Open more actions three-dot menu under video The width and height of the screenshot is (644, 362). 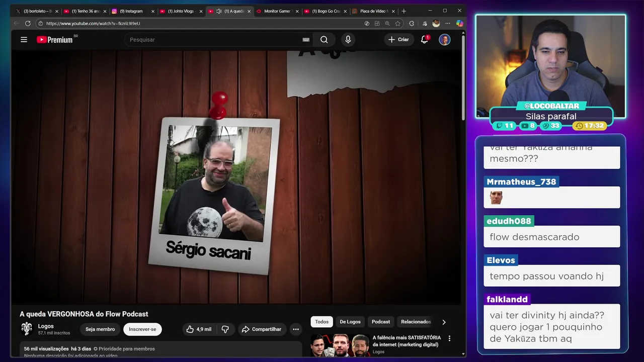pos(296,329)
